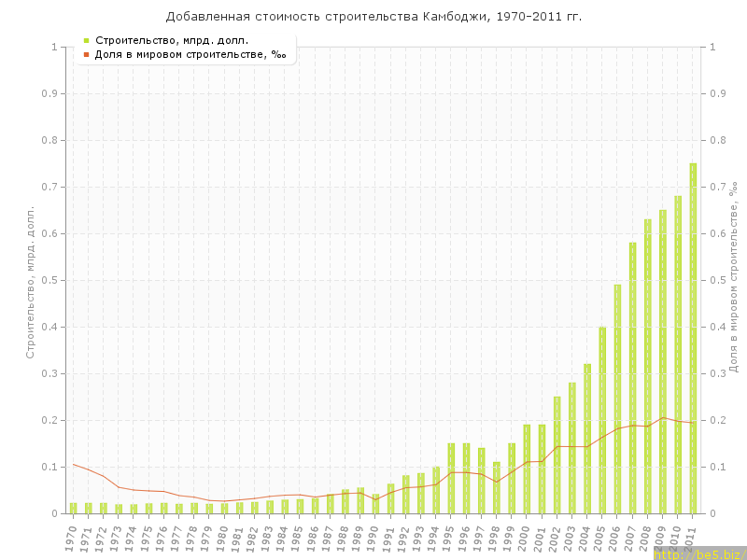Click the 0.5 left y-axis tick label

click(50, 280)
